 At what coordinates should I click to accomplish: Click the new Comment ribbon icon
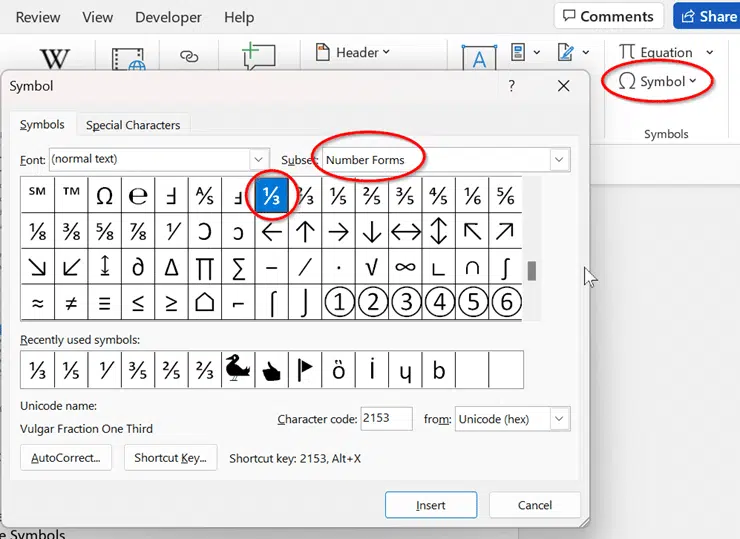[259, 56]
